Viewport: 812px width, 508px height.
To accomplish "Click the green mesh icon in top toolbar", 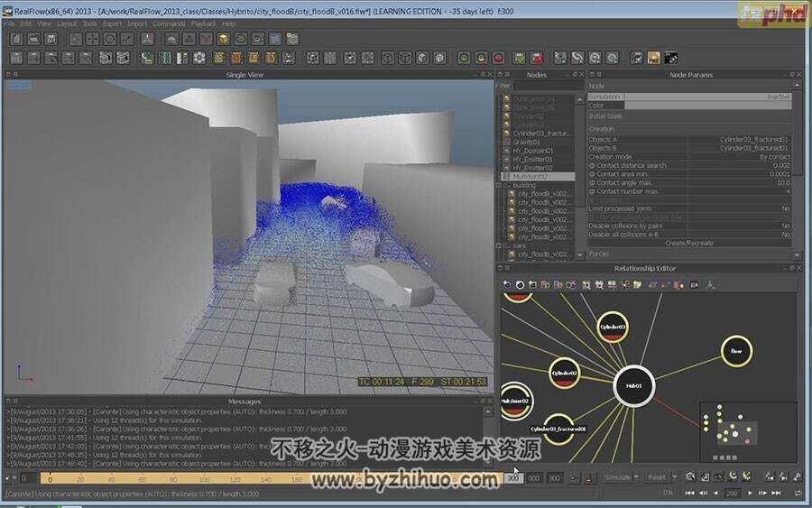I will (x=240, y=39).
